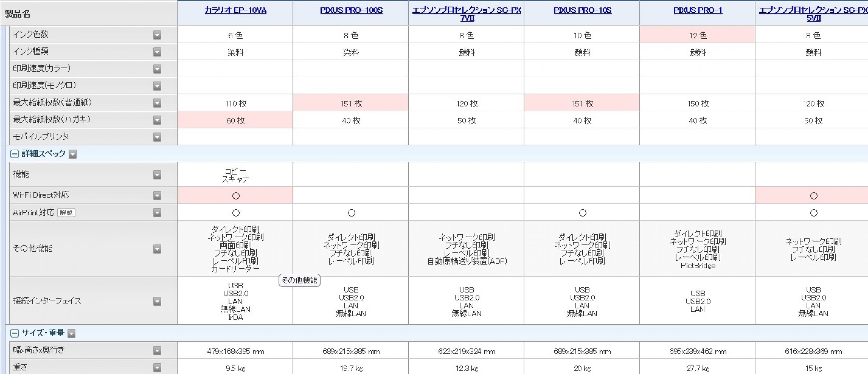The width and height of the screenshot is (868, 374).
Task: Click the 解説 button next to AirPrint対応
Action: tap(66, 213)
